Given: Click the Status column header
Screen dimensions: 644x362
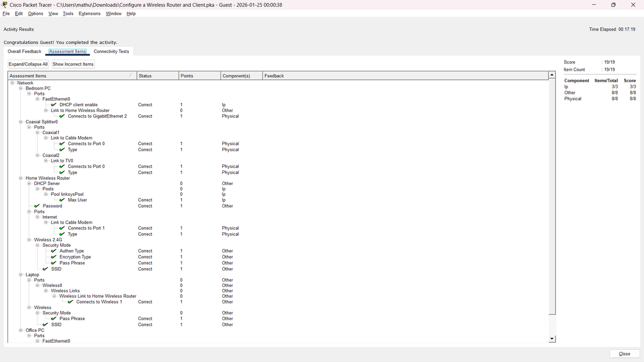Looking at the screenshot, I should (x=158, y=76).
